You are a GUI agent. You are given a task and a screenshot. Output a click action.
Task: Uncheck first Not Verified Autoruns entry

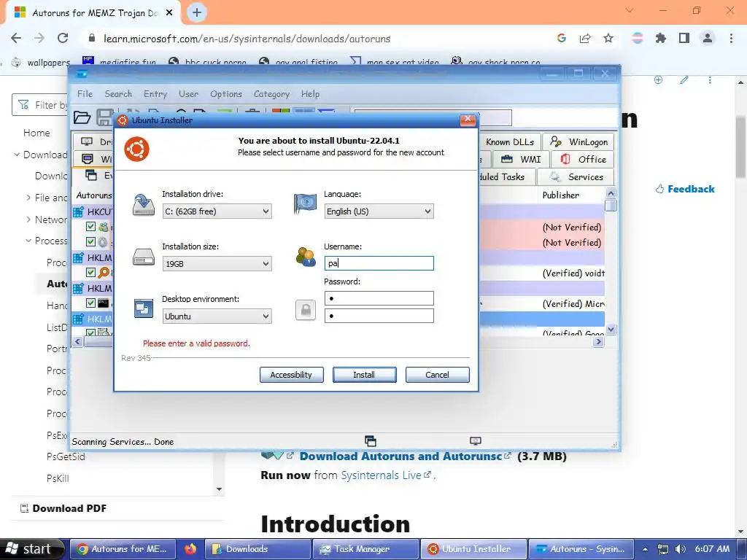coord(90,227)
